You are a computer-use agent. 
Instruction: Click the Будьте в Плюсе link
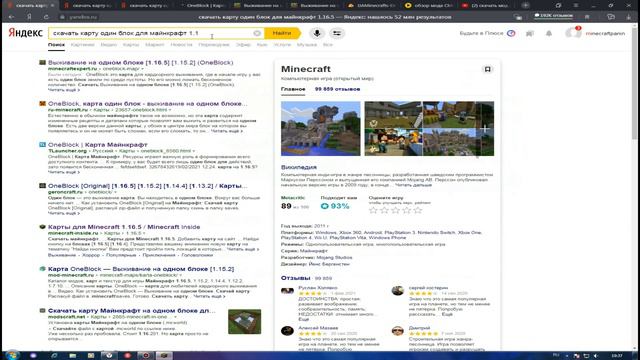(x=481, y=33)
